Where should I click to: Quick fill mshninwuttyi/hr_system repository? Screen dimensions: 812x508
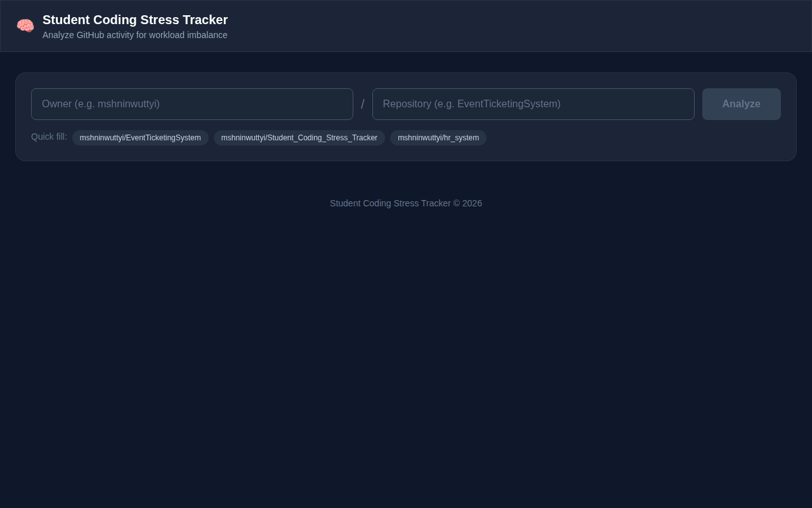438,138
